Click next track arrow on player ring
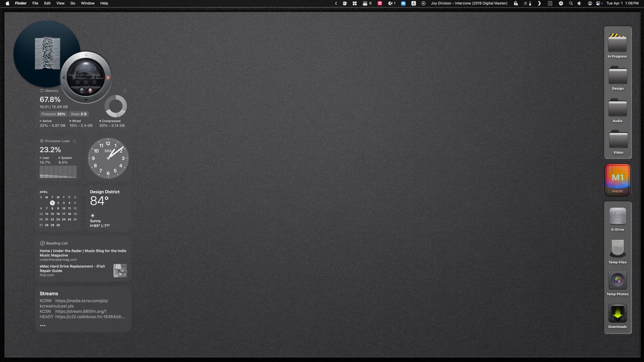 click(108, 78)
